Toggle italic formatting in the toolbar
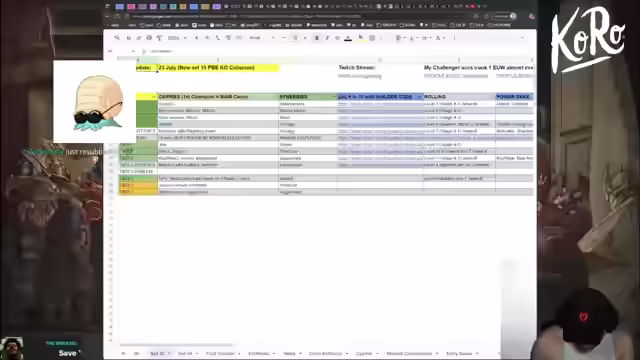This screenshot has width=640, height=360. click(x=327, y=38)
